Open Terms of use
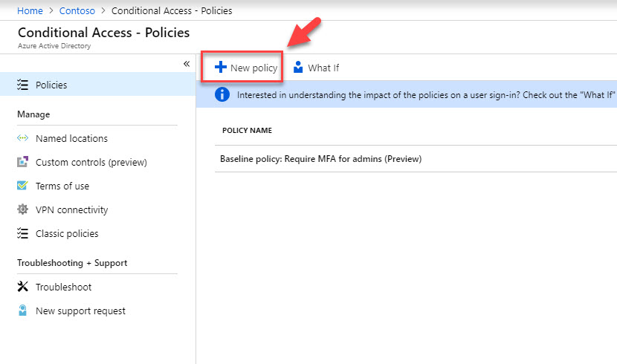617x364 pixels. [62, 186]
